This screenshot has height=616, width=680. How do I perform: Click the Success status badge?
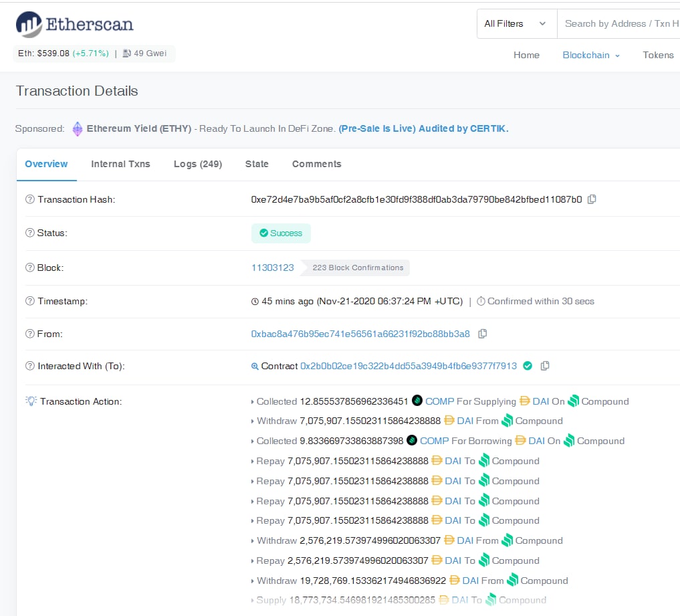[x=281, y=233]
